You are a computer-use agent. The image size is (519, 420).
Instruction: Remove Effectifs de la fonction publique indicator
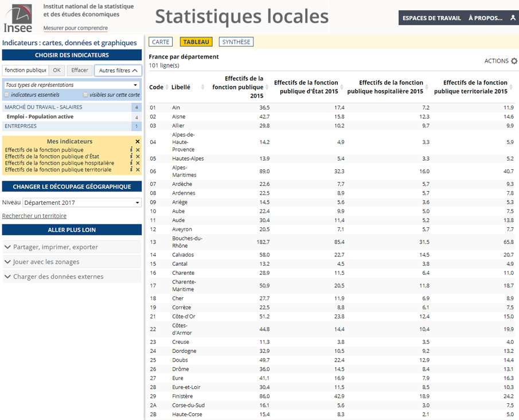(138, 150)
